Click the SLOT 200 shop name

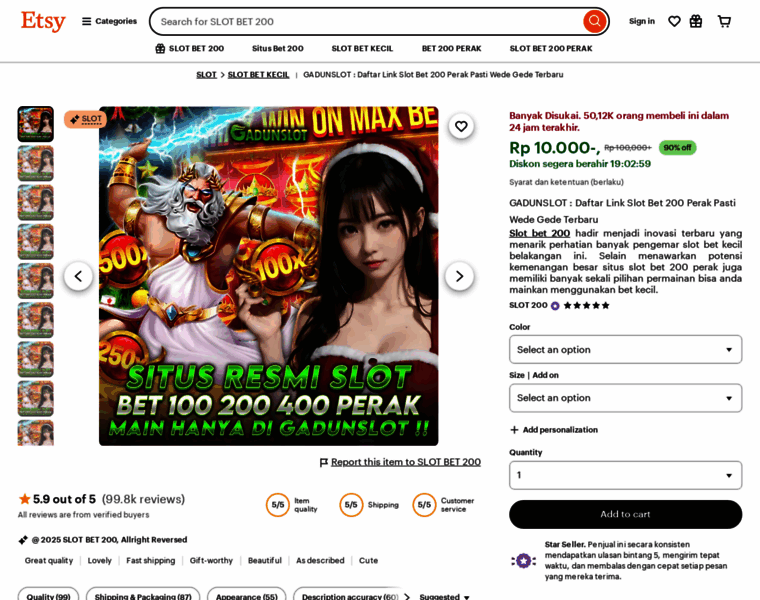point(528,305)
